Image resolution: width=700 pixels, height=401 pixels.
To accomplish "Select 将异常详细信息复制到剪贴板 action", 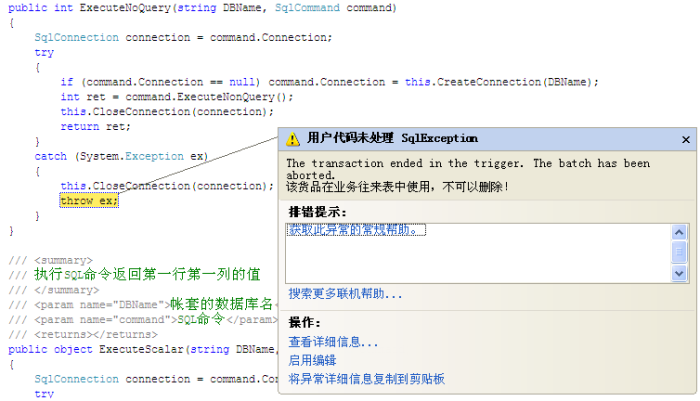I will 366,379.
